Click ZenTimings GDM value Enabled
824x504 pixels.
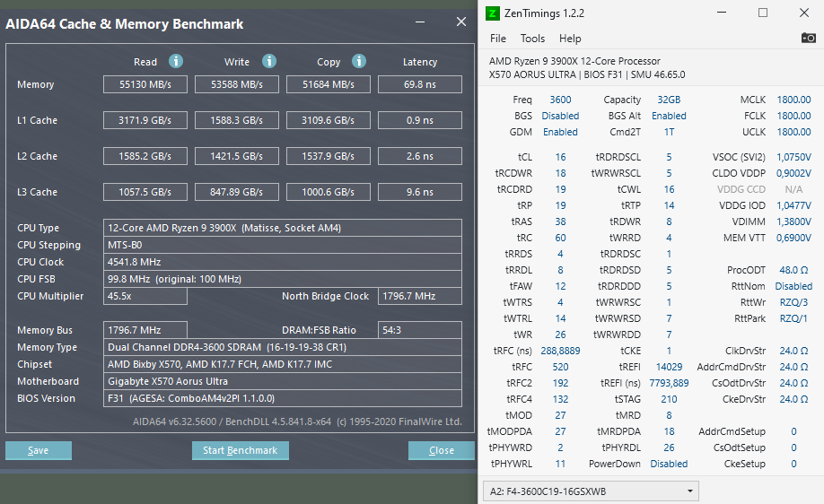560,133
